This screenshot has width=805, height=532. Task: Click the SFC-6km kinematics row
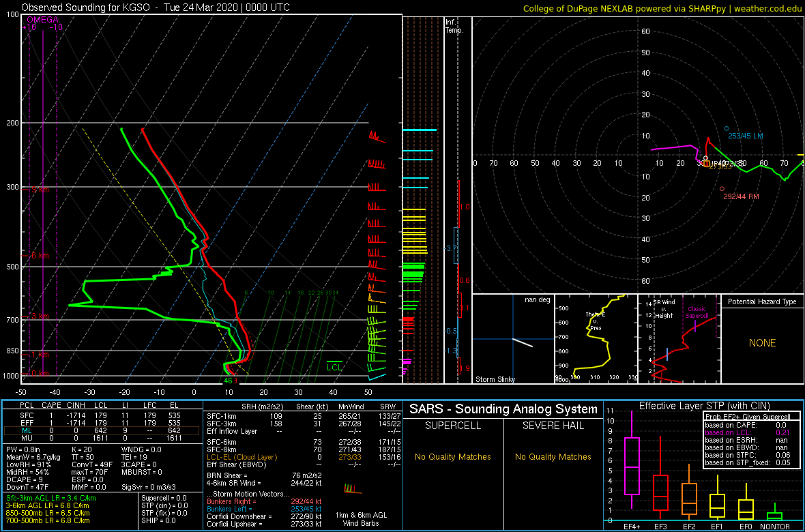[303, 441]
